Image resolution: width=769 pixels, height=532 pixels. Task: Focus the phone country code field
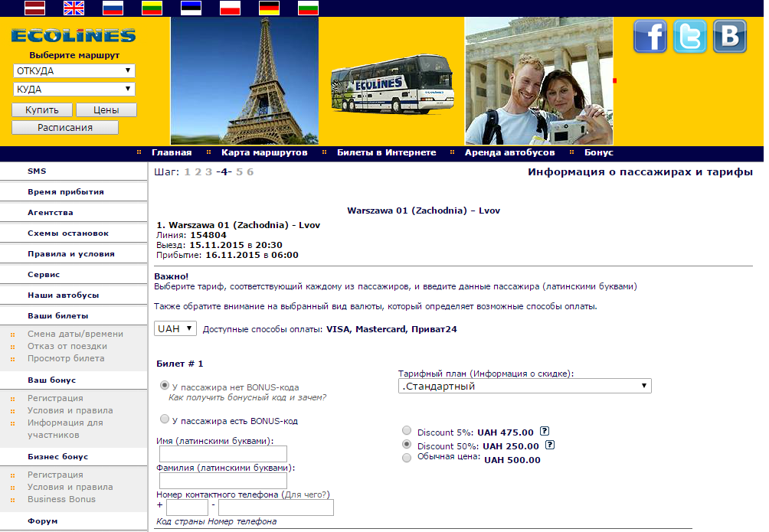click(188, 508)
